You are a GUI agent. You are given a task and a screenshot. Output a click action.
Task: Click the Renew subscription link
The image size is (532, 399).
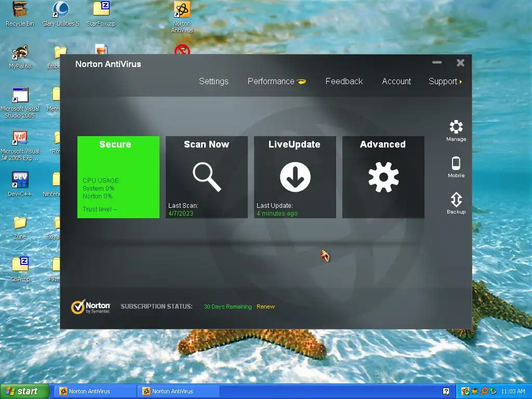(x=265, y=307)
